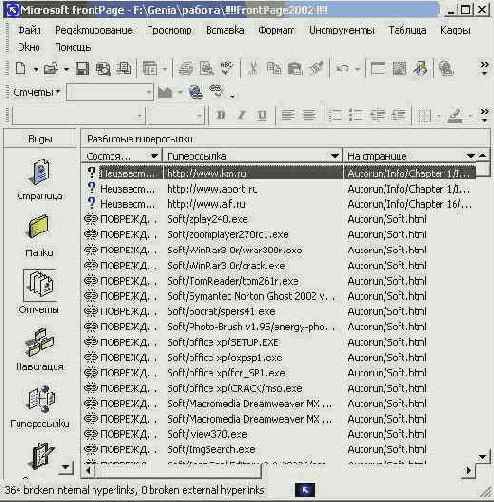This screenshot has height=502, width=494.
Task: Click the Open file folder icon
Action: (x=51, y=69)
